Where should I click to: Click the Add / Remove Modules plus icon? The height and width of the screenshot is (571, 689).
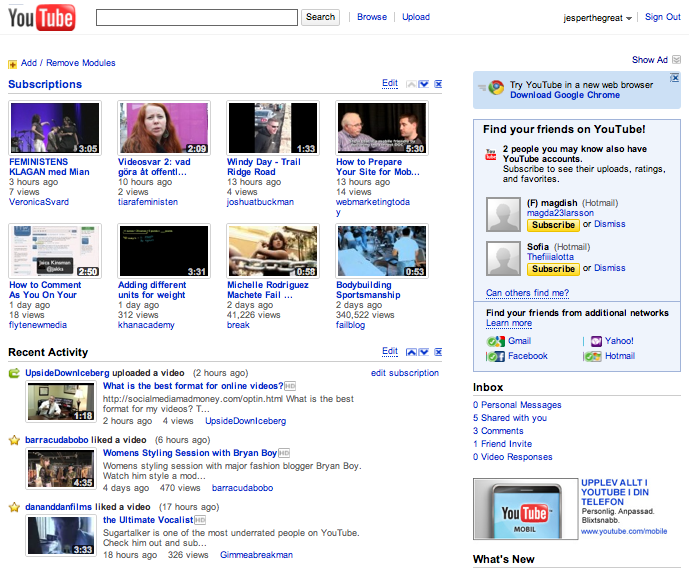coord(12,65)
